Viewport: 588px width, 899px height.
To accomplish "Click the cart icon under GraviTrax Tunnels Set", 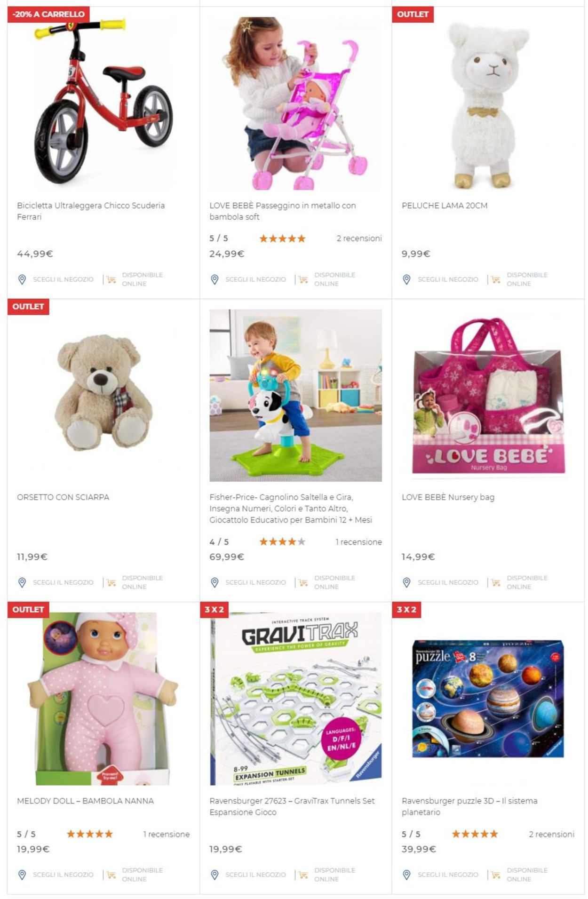I will [x=303, y=875].
